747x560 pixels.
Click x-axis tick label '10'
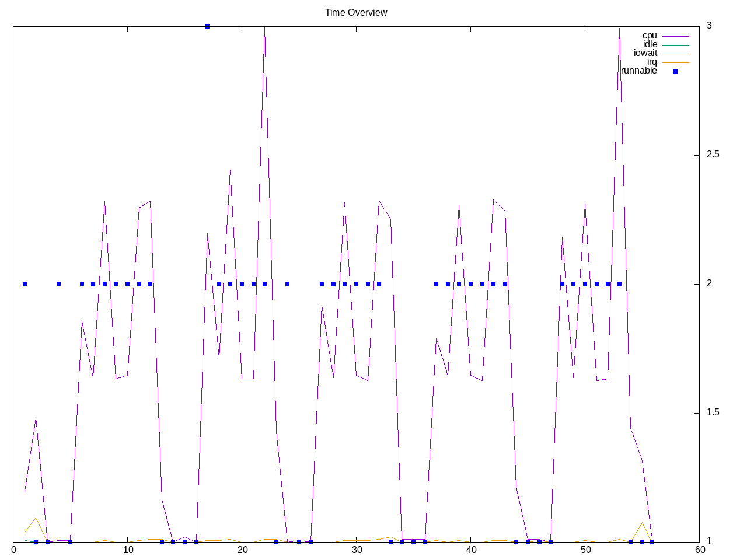(128, 549)
